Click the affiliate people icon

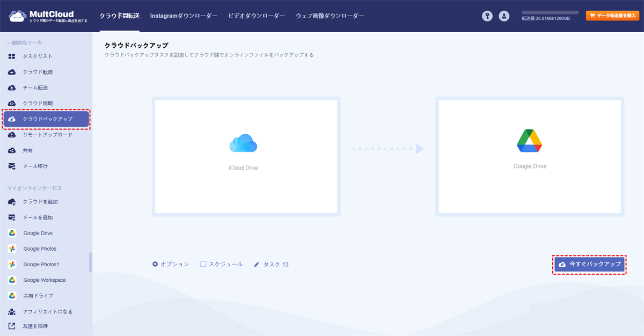click(x=12, y=312)
